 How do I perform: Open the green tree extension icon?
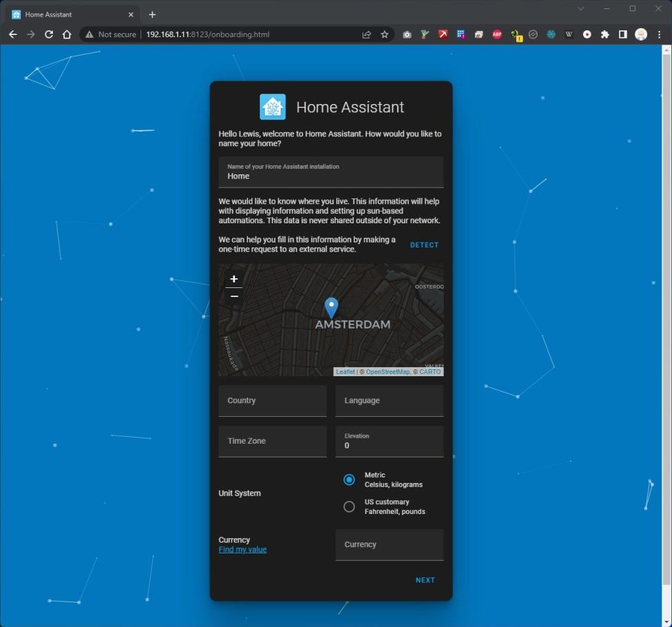pos(425,34)
